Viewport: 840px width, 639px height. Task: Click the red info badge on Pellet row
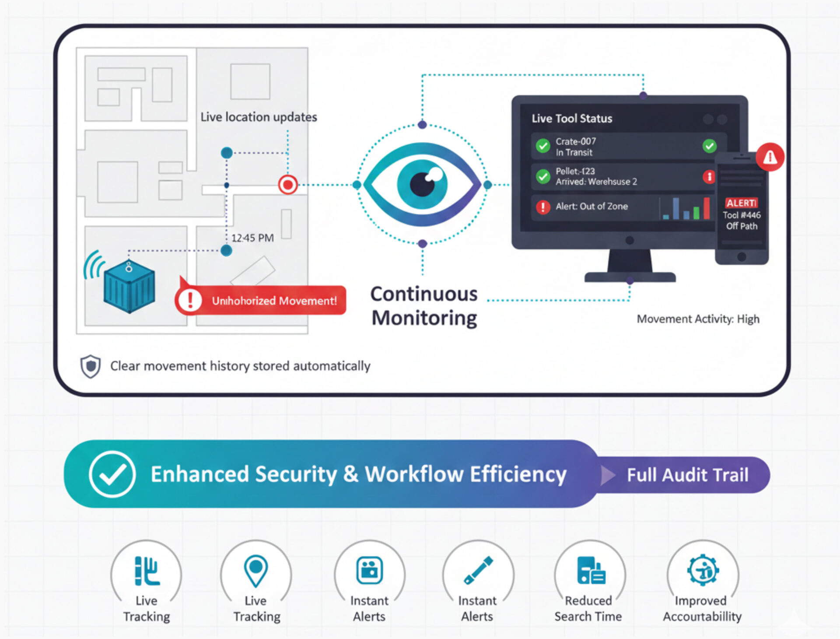[709, 176]
